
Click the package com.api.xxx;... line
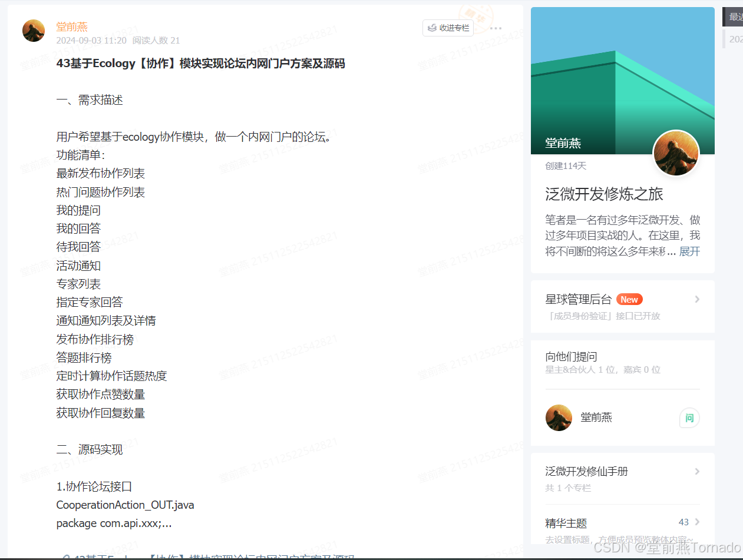coord(114,523)
